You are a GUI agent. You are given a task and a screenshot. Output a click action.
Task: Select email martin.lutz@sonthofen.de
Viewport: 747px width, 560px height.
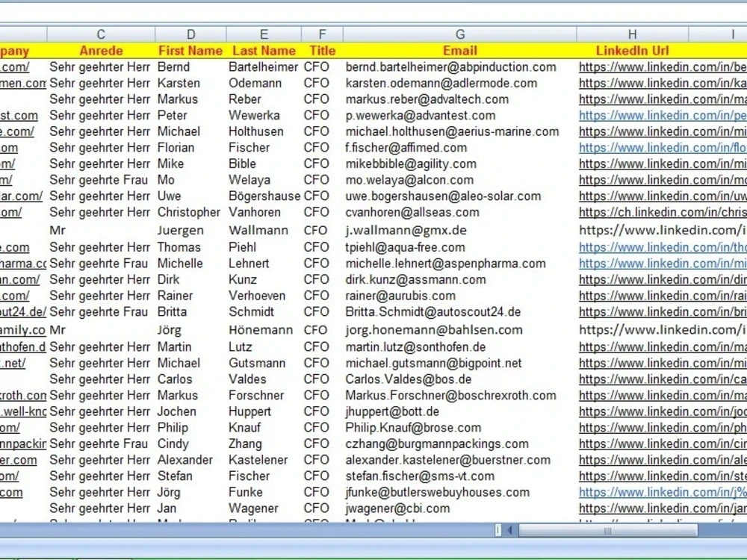pos(415,347)
